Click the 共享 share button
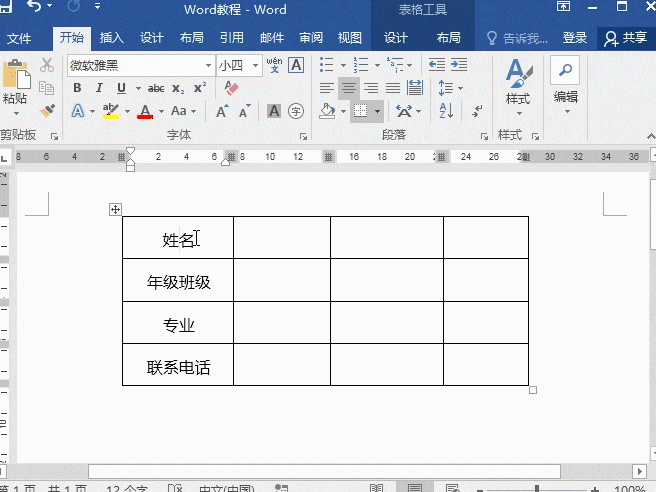 pyautogui.click(x=626, y=38)
